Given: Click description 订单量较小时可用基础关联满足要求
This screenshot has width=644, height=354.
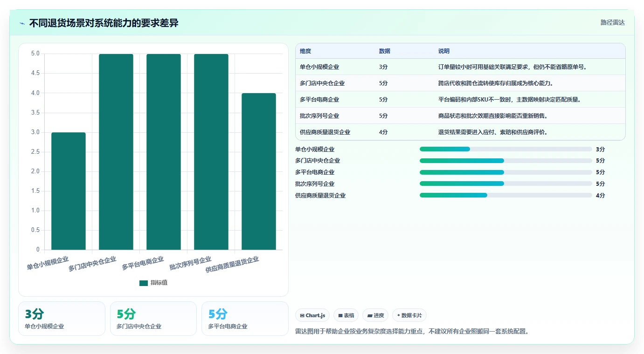Looking at the screenshot, I should coord(512,67).
